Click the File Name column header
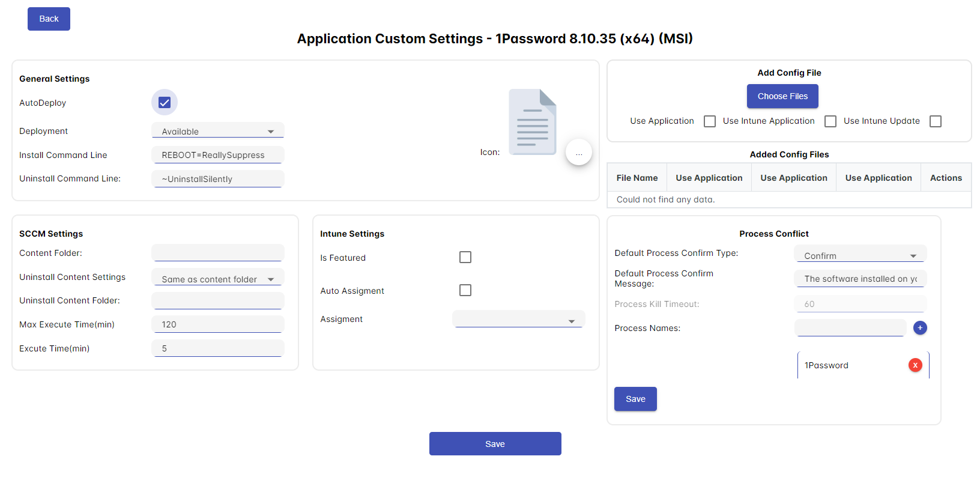The width and height of the screenshot is (980, 477). [637, 178]
